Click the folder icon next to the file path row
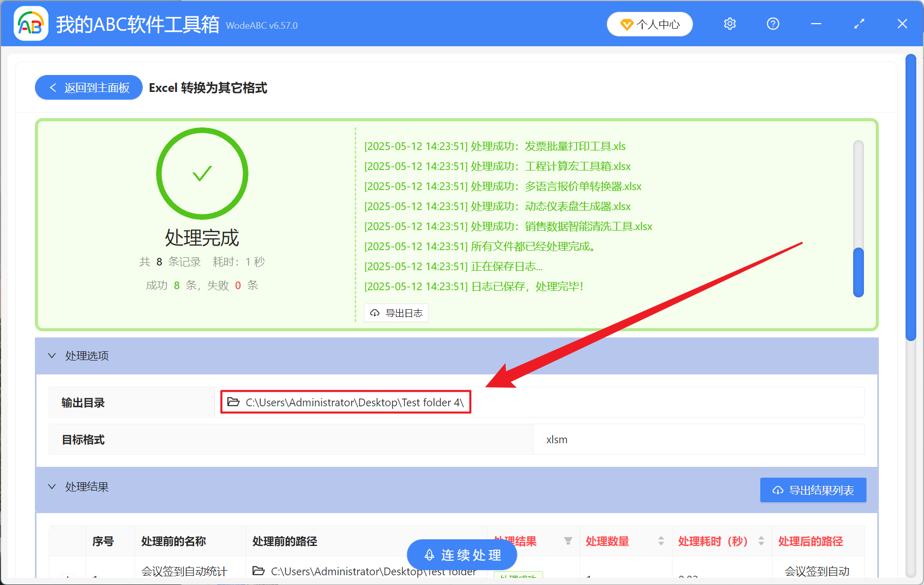This screenshot has height=585, width=924. tap(260, 571)
